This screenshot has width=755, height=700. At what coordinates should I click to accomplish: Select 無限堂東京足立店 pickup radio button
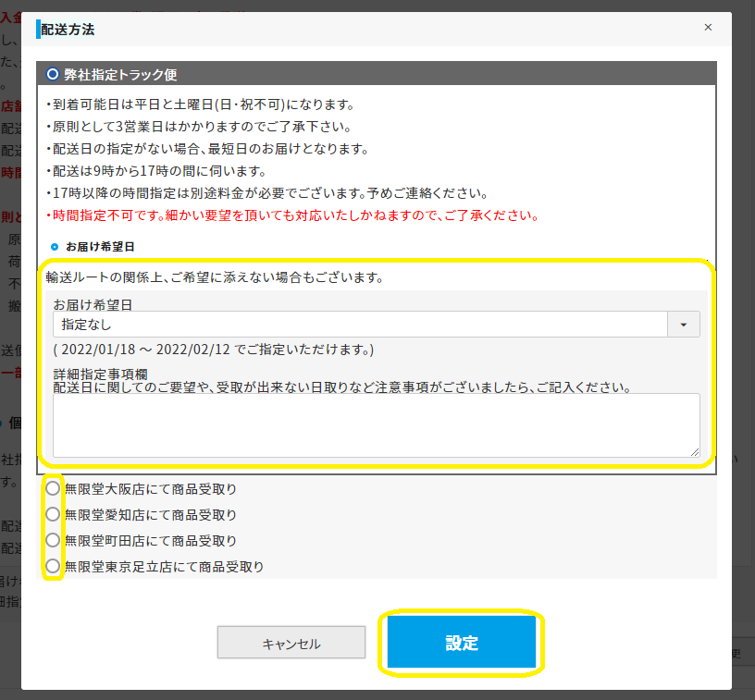(54, 566)
